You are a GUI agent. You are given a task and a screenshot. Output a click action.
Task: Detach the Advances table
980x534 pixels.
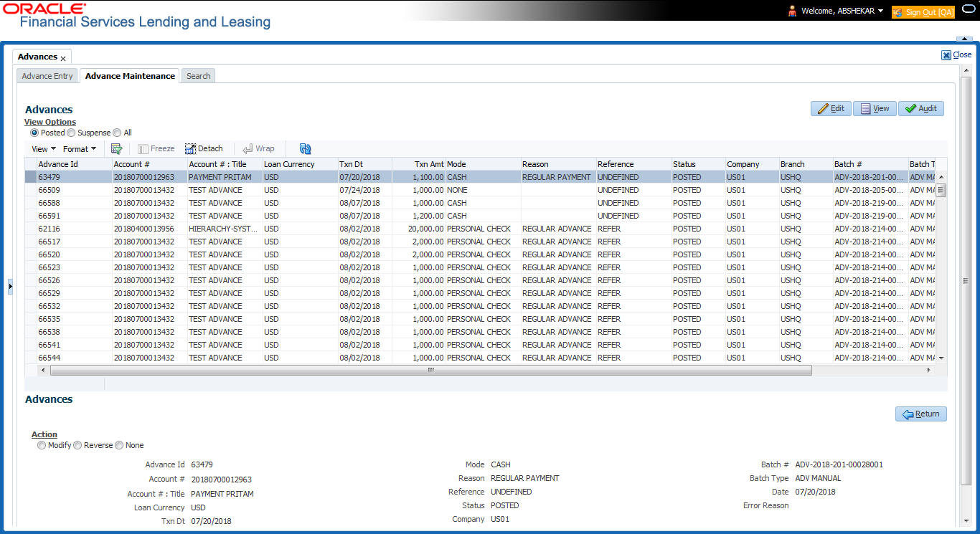coord(204,149)
